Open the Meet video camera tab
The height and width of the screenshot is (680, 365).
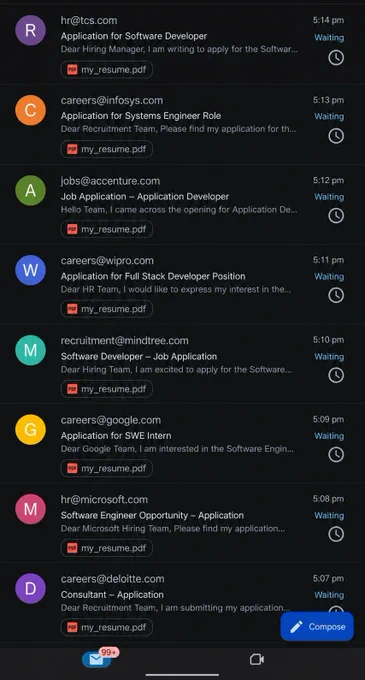tap(257, 659)
